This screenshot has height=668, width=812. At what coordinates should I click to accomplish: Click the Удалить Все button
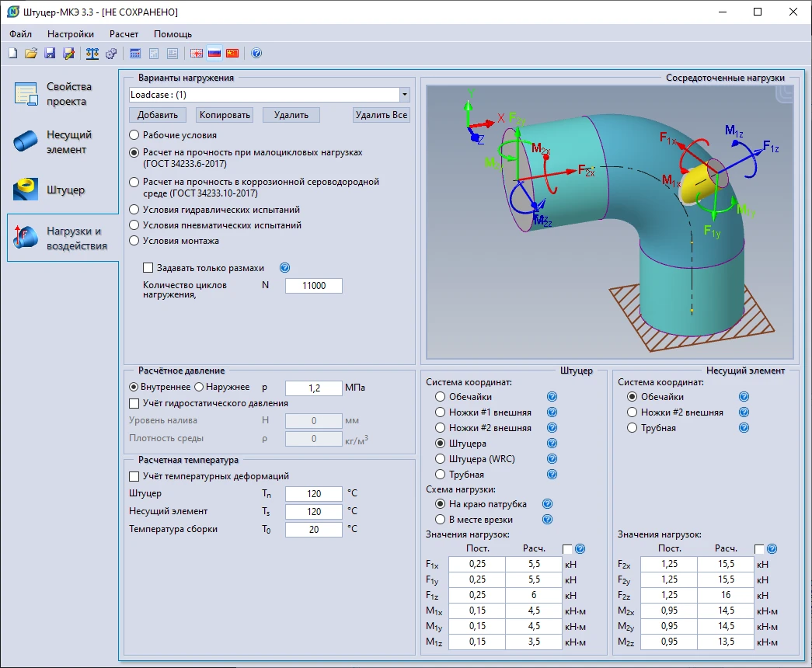[x=381, y=115]
